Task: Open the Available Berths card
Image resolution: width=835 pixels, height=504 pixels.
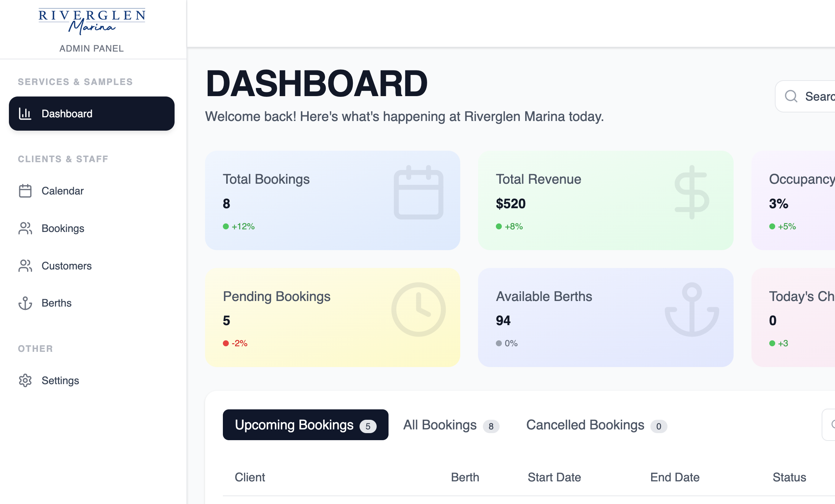Action: point(606,318)
